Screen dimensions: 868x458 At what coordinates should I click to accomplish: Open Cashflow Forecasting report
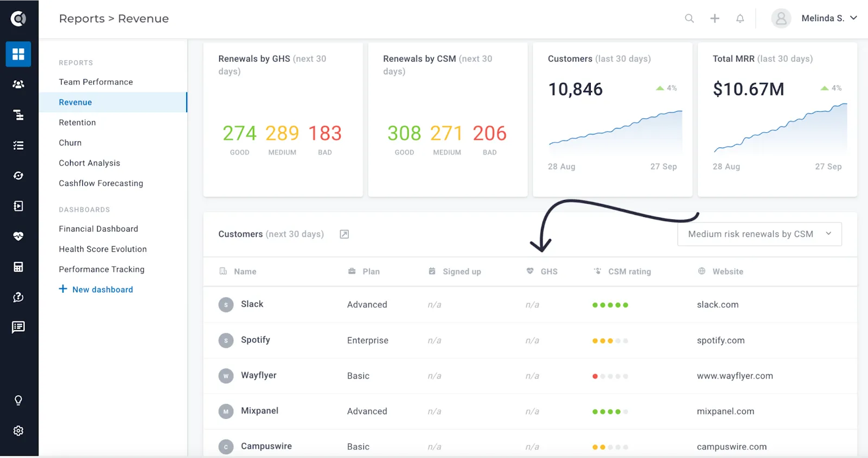coord(101,183)
